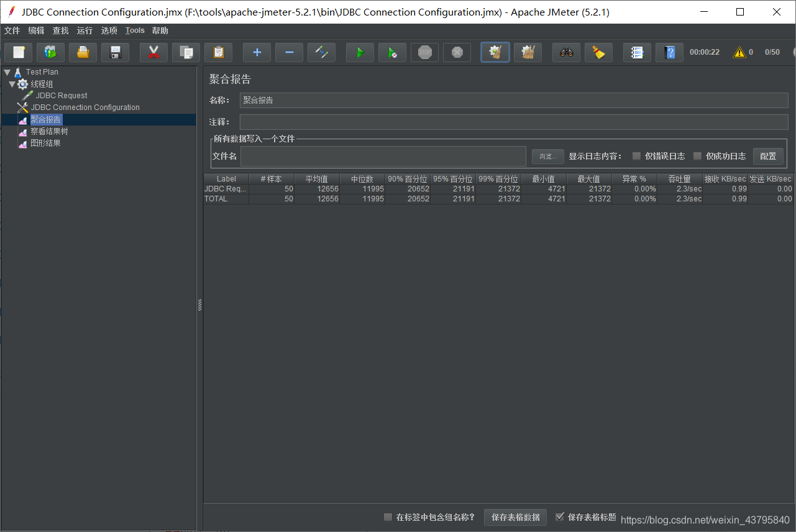Enable the 仅错误日志 checkbox
Screen dimensions: 796x532
[x=636, y=156]
